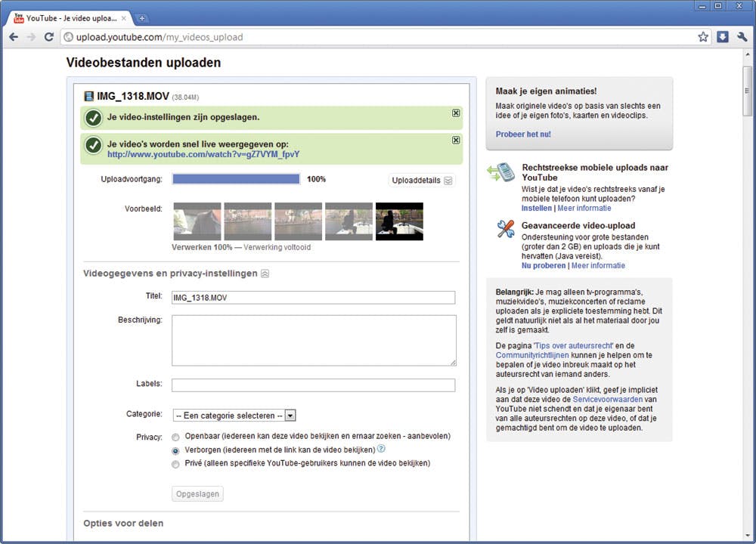Bookmark this page with the star icon
The height and width of the screenshot is (544, 756).
point(703,37)
